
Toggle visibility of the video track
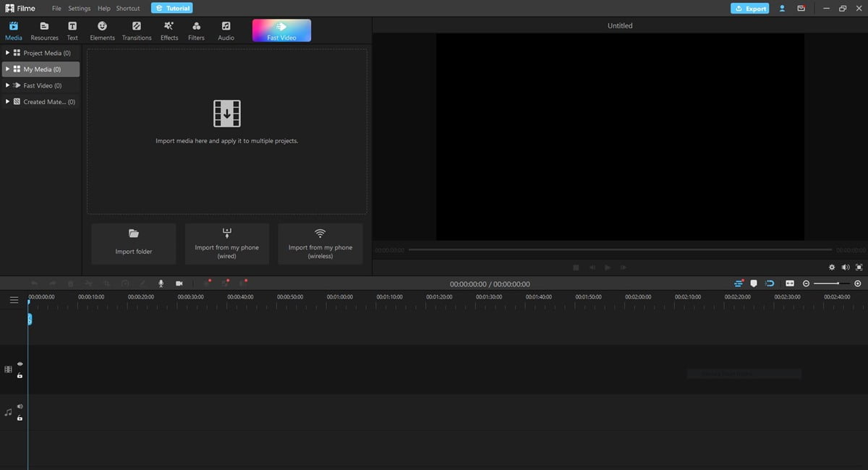click(x=20, y=364)
